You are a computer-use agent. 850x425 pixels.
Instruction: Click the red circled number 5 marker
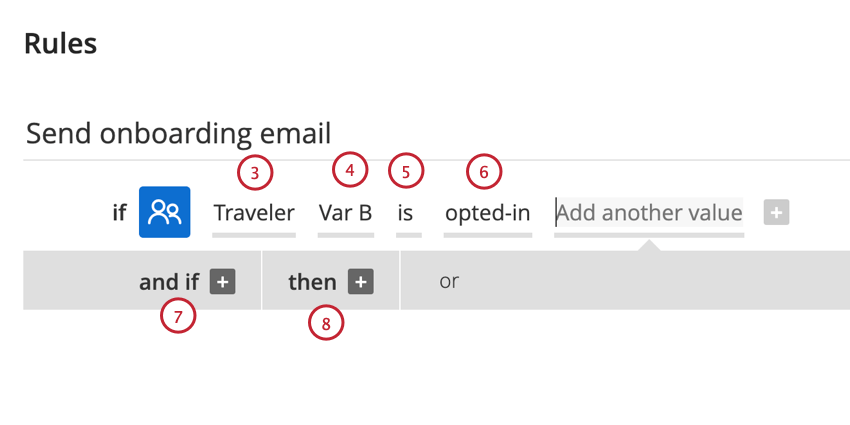click(x=406, y=172)
